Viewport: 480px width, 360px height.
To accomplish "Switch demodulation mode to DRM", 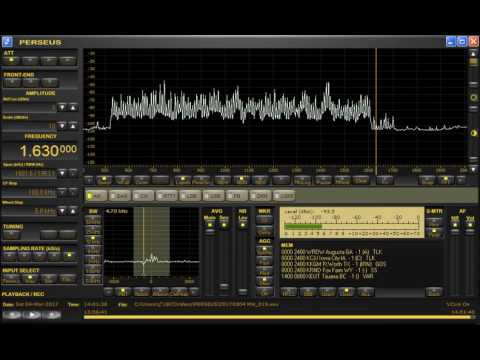I will pyautogui.click(x=261, y=196).
